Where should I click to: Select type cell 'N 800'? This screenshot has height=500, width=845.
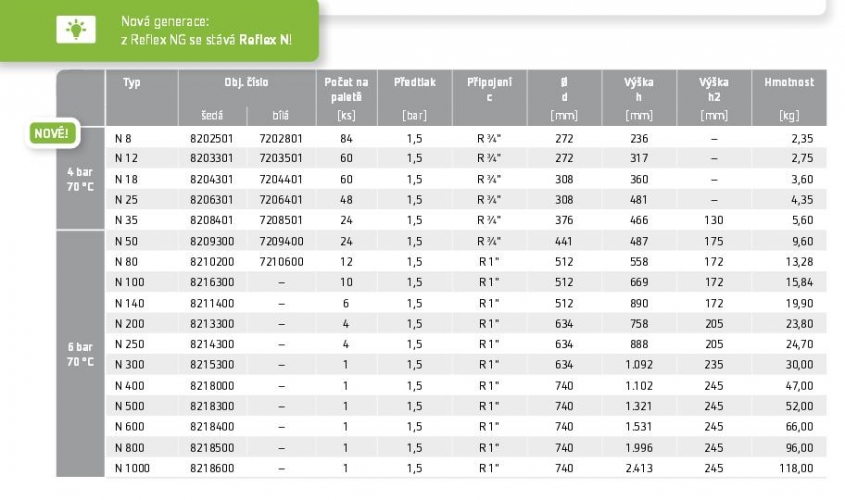(x=129, y=448)
